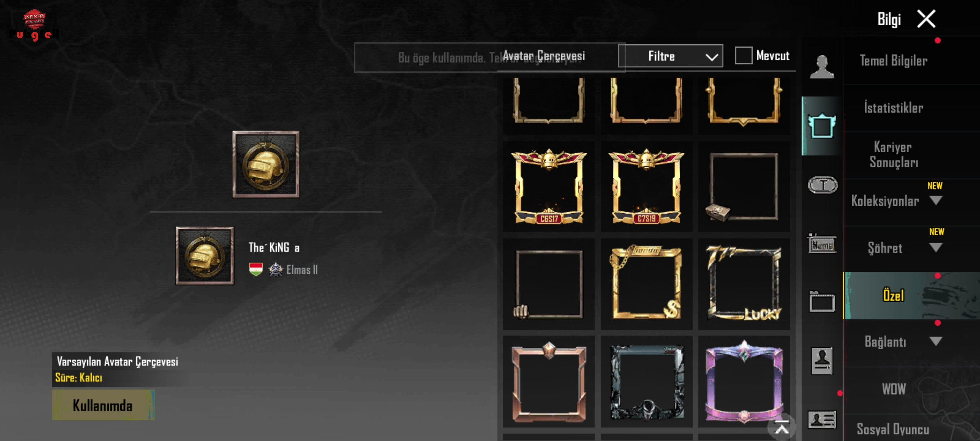Image resolution: width=980 pixels, height=441 pixels.
Task: Open the Filtre dropdown
Action: [x=671, y=56]
